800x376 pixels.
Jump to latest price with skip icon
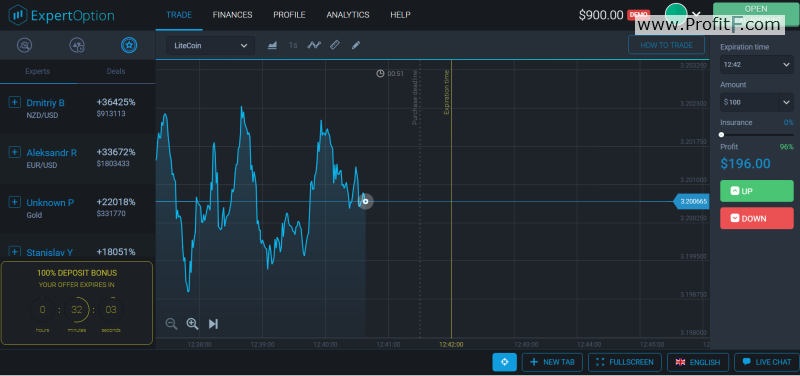click(213, 323)
